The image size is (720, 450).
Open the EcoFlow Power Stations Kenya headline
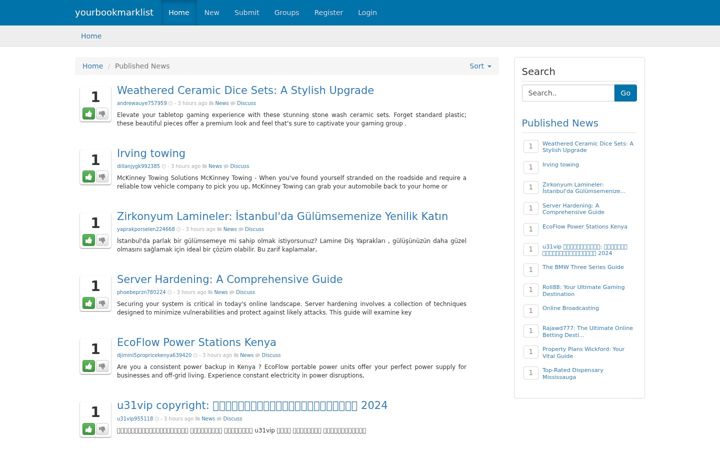[x=197, y=342]
